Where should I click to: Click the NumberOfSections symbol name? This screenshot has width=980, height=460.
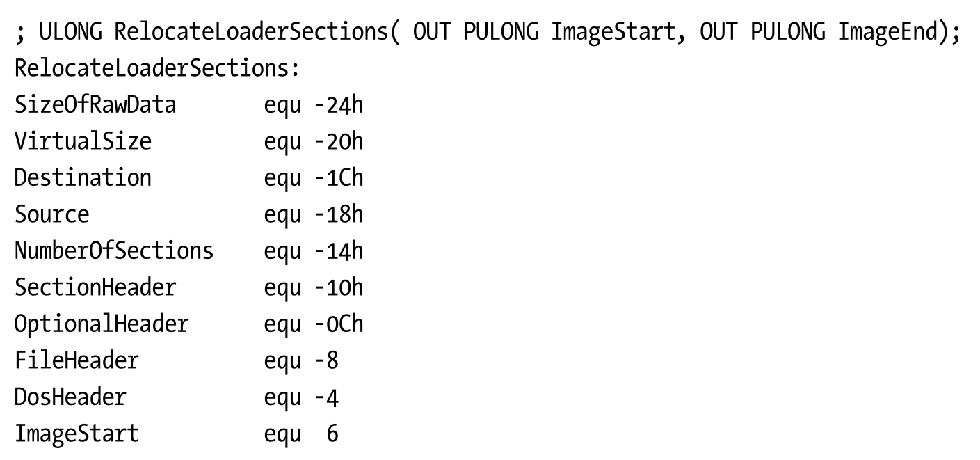(114, 250)
